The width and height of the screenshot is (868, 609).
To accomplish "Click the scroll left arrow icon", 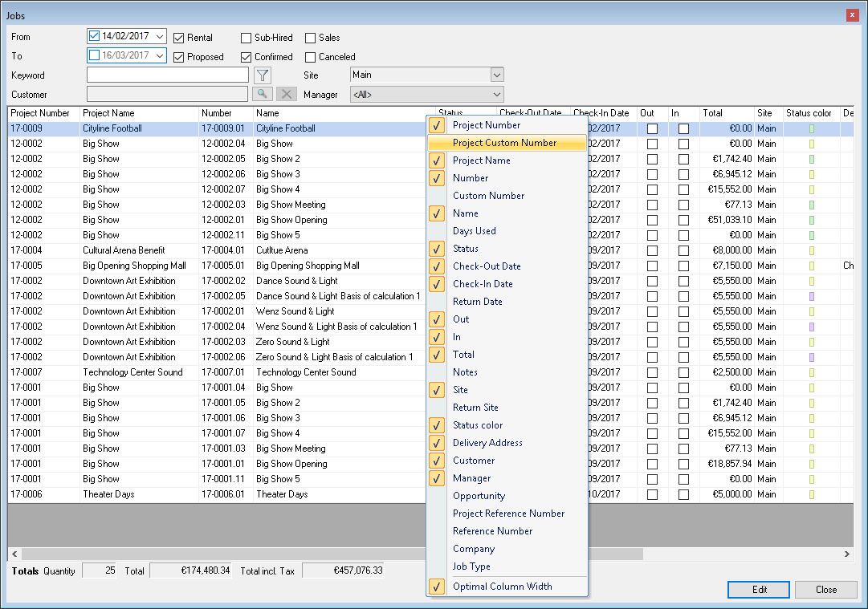I will point(14,554).
